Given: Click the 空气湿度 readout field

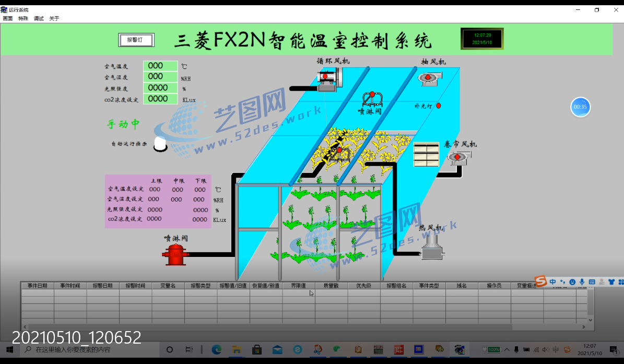Looking at the screenshot, I should click(x=160, y=77).
